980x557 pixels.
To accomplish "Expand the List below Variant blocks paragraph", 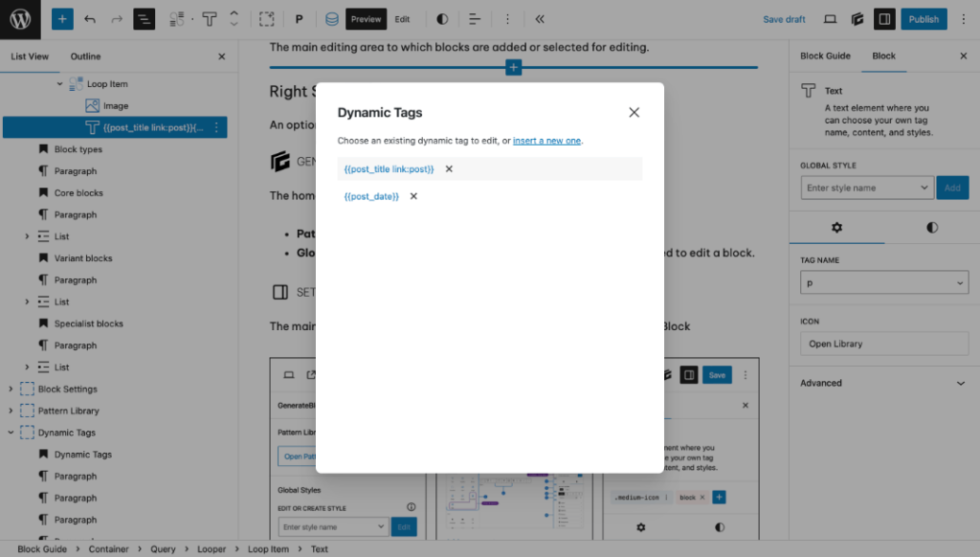I will 27,301.
